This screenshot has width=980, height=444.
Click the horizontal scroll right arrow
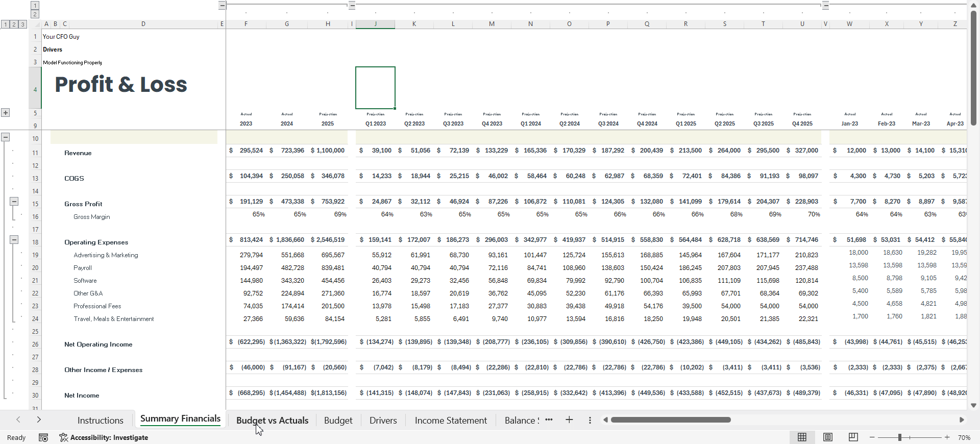coord(962,420)
